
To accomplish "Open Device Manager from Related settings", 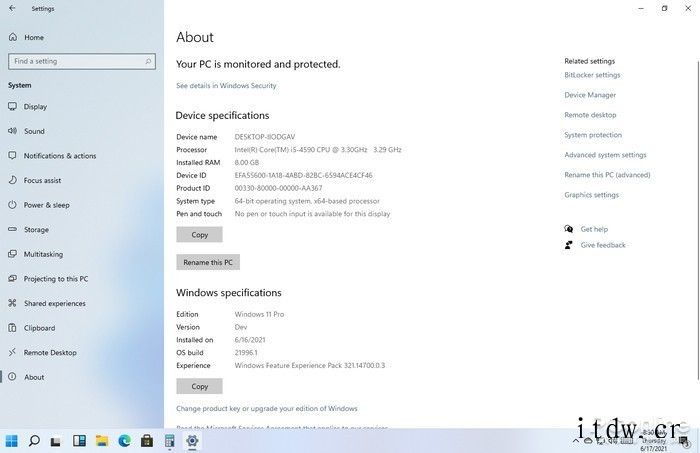I will click(x=590, y=95).
